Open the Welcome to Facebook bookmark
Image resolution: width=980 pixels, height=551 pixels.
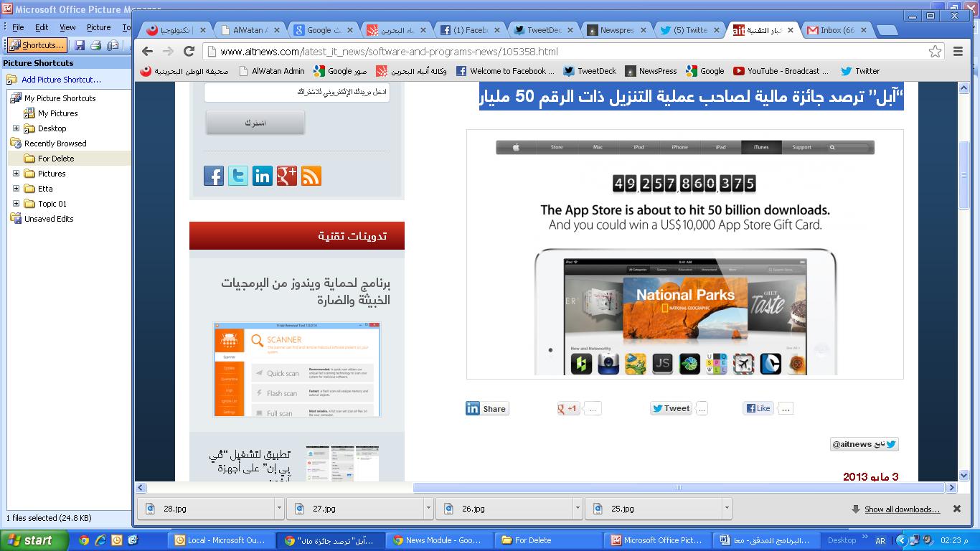tap(506, 71)
